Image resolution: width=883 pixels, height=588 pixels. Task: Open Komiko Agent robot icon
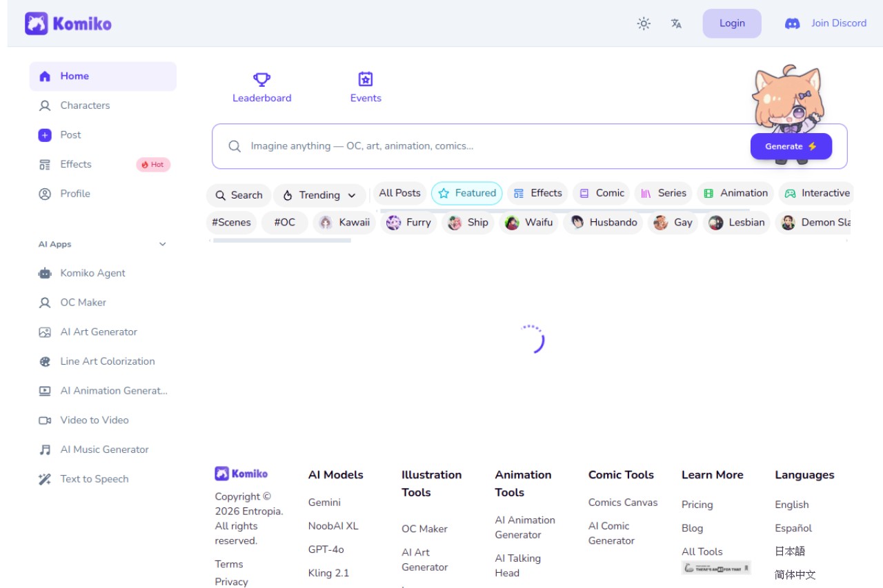pos(45,273)
